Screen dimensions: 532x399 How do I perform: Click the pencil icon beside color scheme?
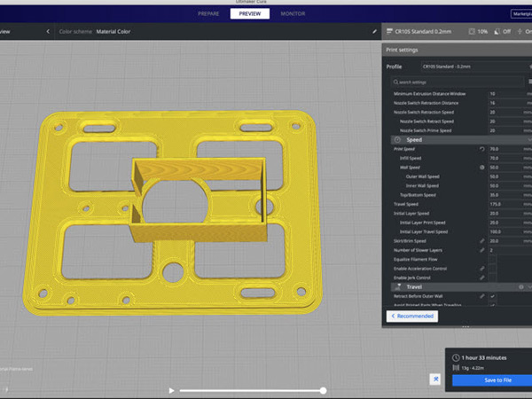[x=375, y=31]
